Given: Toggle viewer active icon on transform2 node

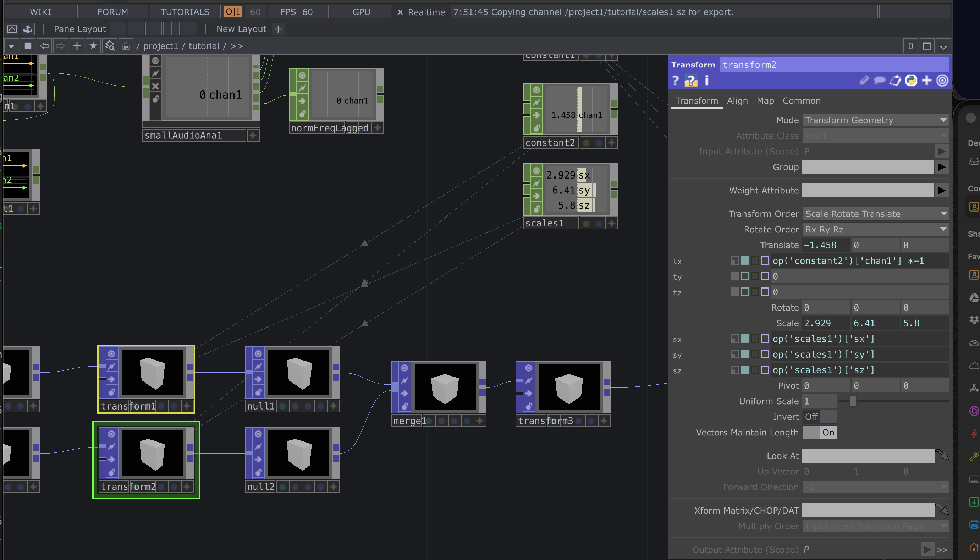Looking at the screenshot, I should pyautogui.click(x=111, y=434).
